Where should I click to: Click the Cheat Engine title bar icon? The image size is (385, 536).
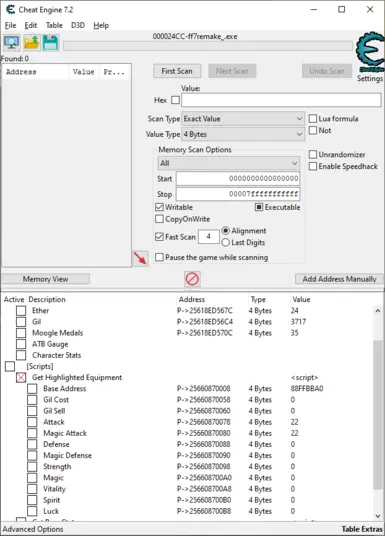11,10
